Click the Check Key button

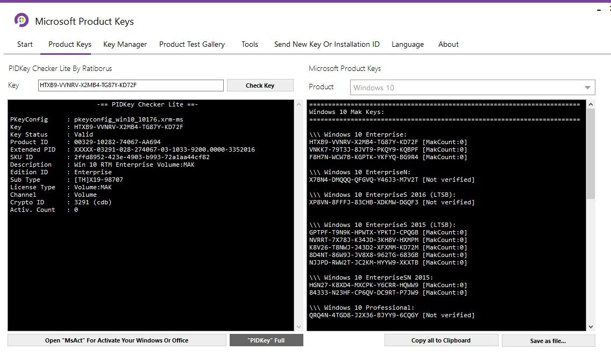(x=260, y=85)
